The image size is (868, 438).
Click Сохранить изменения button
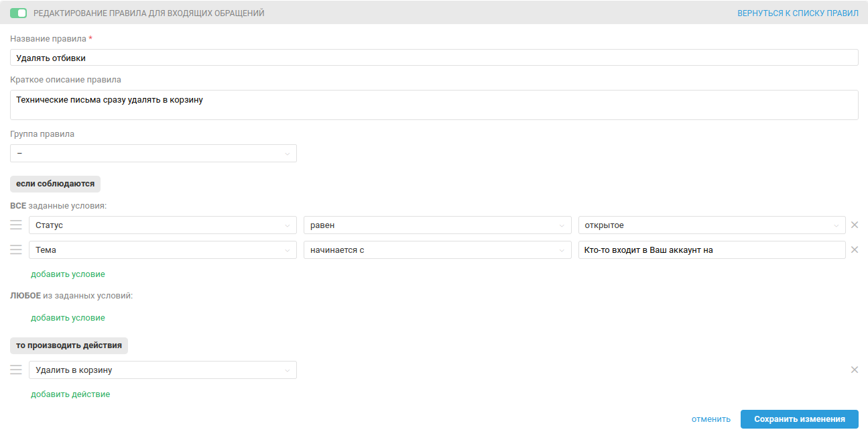pyautogui.click(x=799, y=419)
